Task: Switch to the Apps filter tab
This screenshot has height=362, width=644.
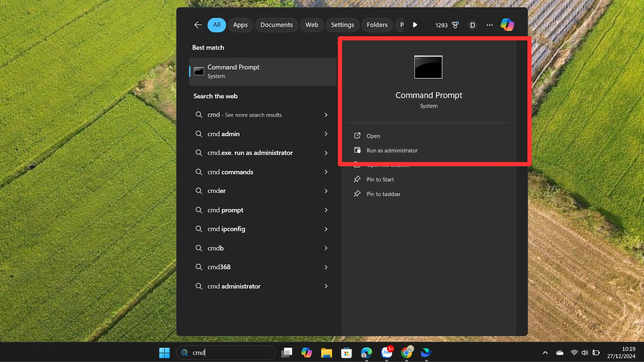Action: 240,25
